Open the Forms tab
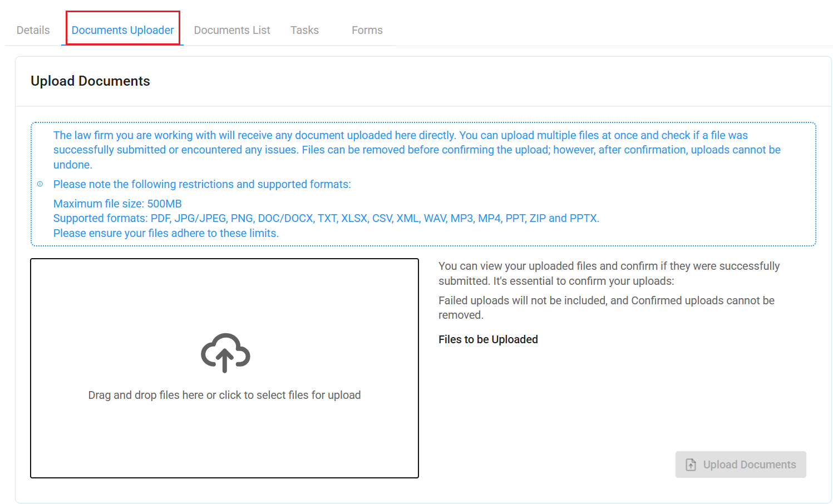This screenshot has height=504, width=833. (x=367, y=30)
